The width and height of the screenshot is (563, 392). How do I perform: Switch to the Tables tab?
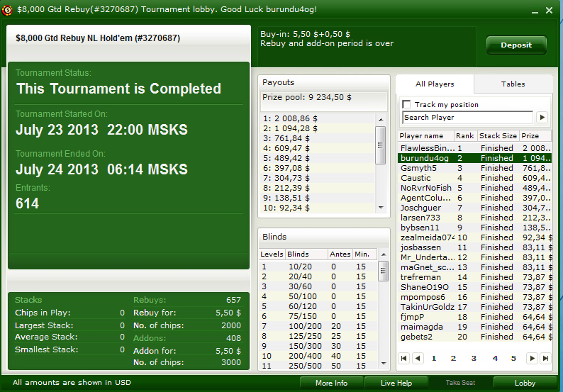[x=513, y=84]
